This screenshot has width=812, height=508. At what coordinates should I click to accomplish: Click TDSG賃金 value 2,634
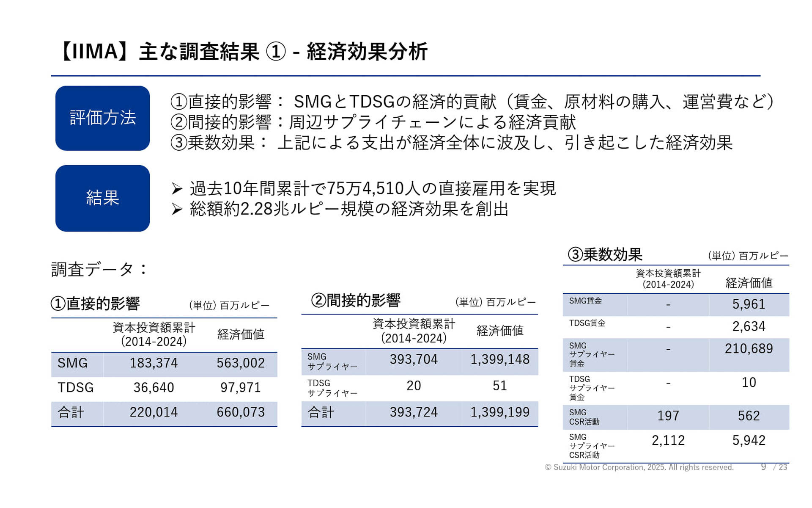pos(748,326)
